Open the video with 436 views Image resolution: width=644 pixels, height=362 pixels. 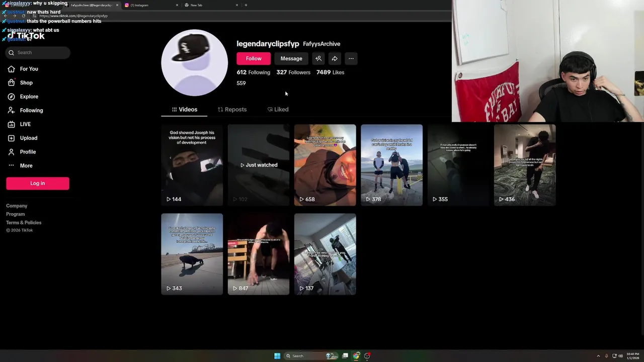tap(525, 165)
